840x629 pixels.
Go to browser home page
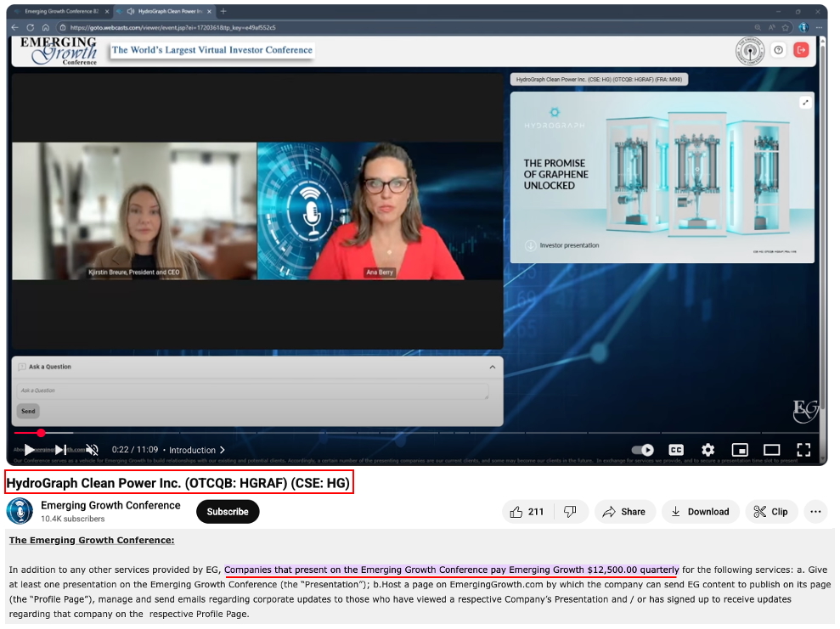tap(46, 27)
